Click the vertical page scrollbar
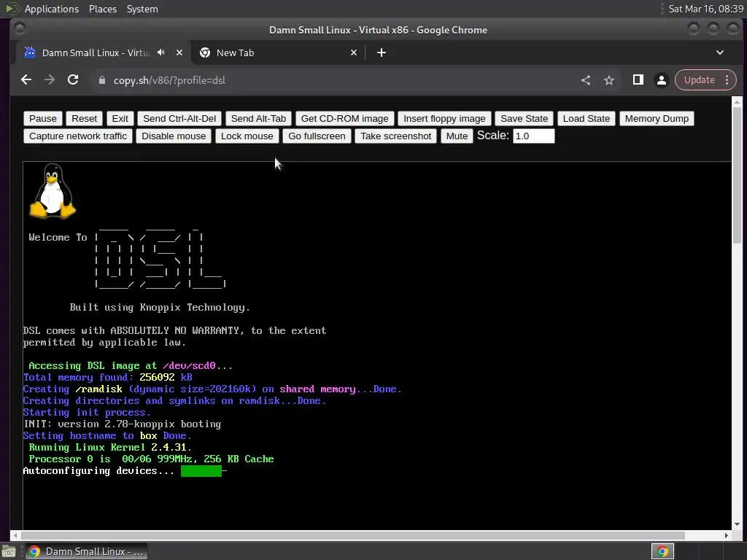Image resolution: width=747 pixels, height=560 pixels. point(737,174)
